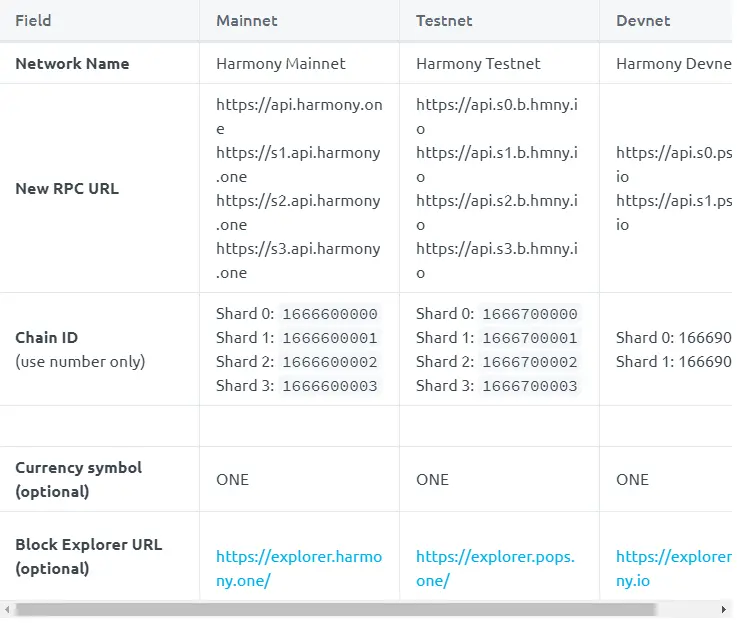
Task: Click the Devnet ONE currency symbol
Action: pos(633,480)
